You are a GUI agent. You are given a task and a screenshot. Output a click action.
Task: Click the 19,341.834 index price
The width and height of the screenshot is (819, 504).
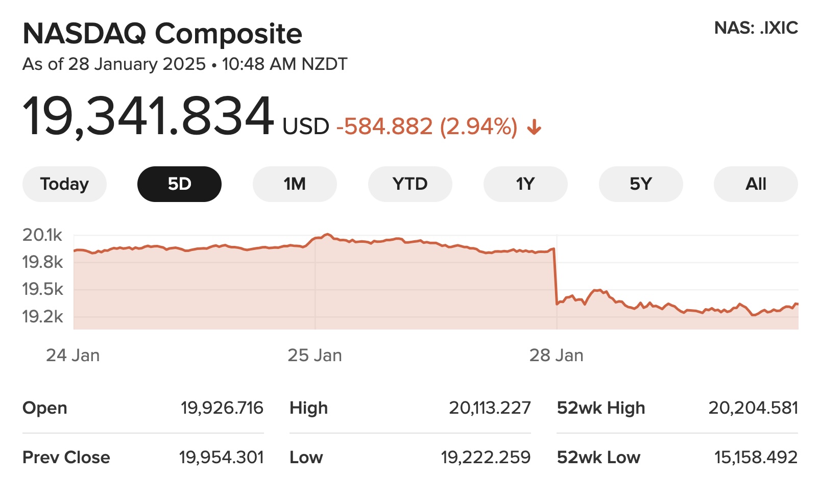click(148, 117)
